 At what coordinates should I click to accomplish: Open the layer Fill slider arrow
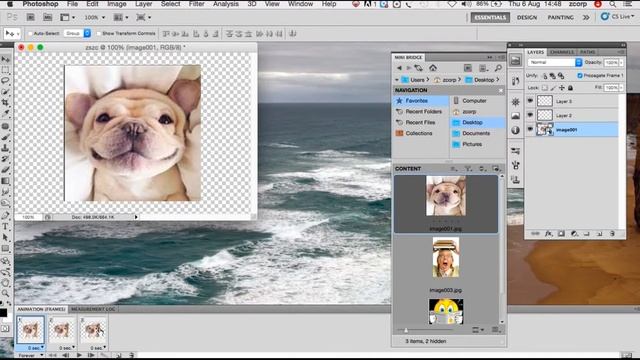tap(621, 88)
